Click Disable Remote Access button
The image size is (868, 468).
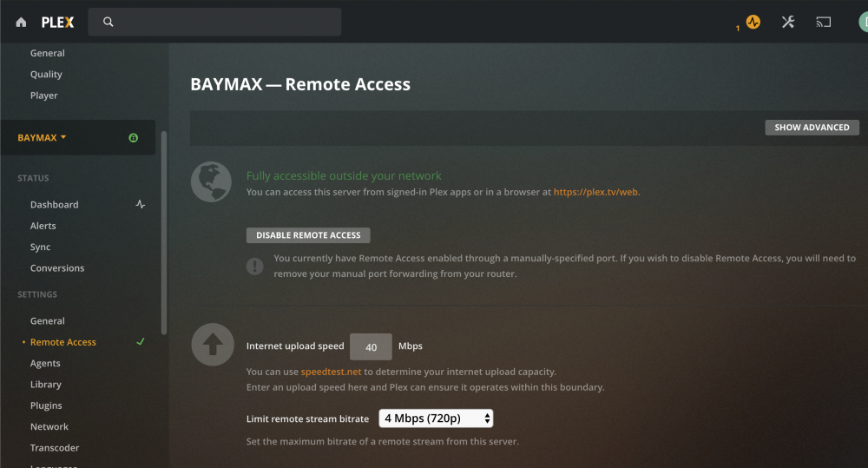coord(308,235)
